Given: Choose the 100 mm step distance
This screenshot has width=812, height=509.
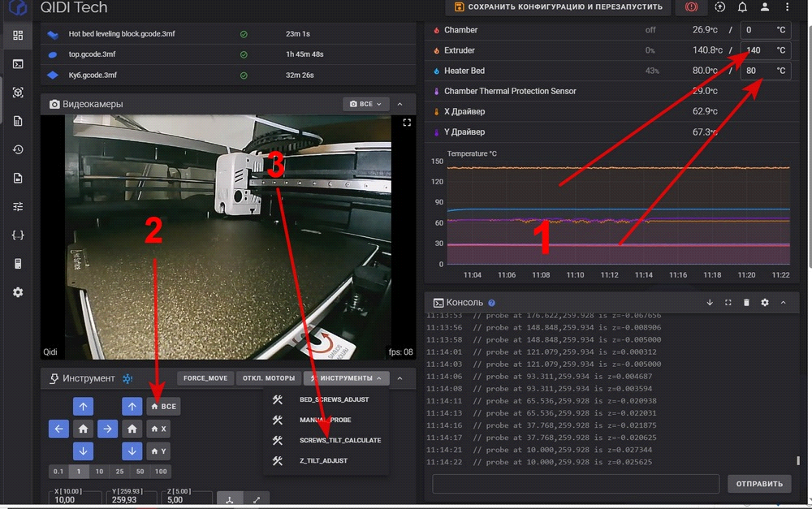Looking at the screenshot, I should pyautogui.click(x=161, y=472).
